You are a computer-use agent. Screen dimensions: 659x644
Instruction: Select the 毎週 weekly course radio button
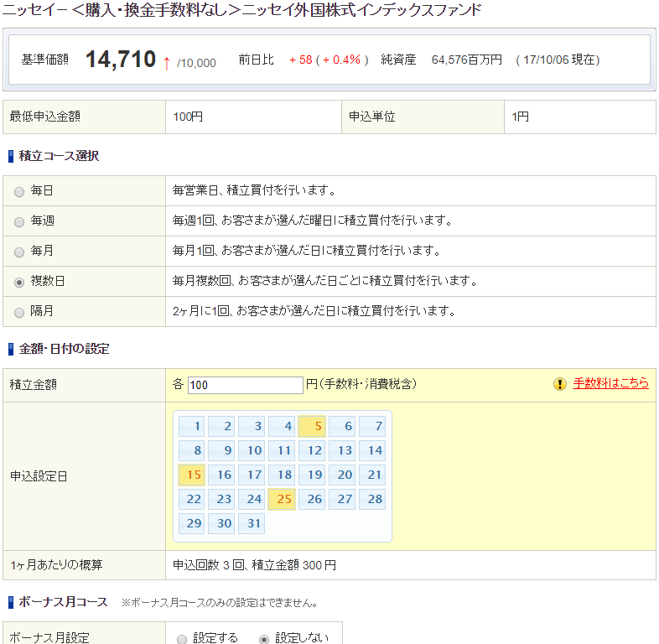[19, 222]
